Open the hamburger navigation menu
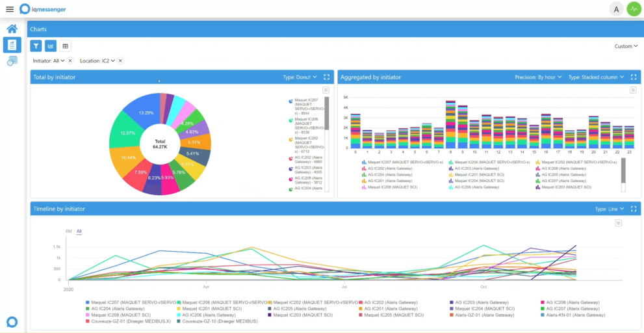The image size is (644, 333). tap(10, 9)
